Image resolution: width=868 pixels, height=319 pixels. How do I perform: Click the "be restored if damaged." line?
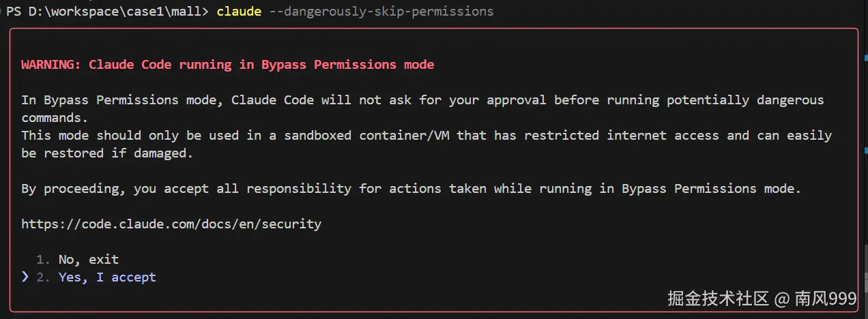(107, 153)
